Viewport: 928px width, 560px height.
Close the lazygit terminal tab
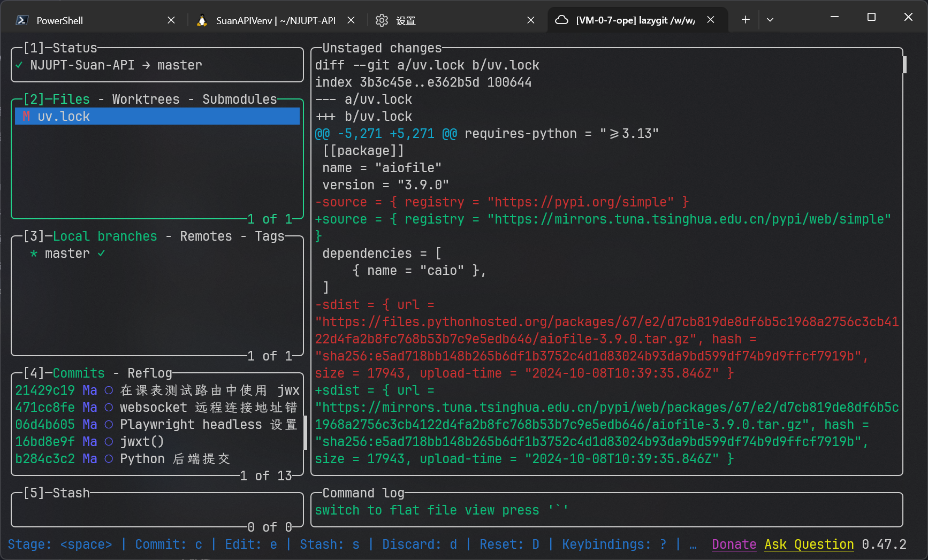pyautogui.click(x=711, y=20)
